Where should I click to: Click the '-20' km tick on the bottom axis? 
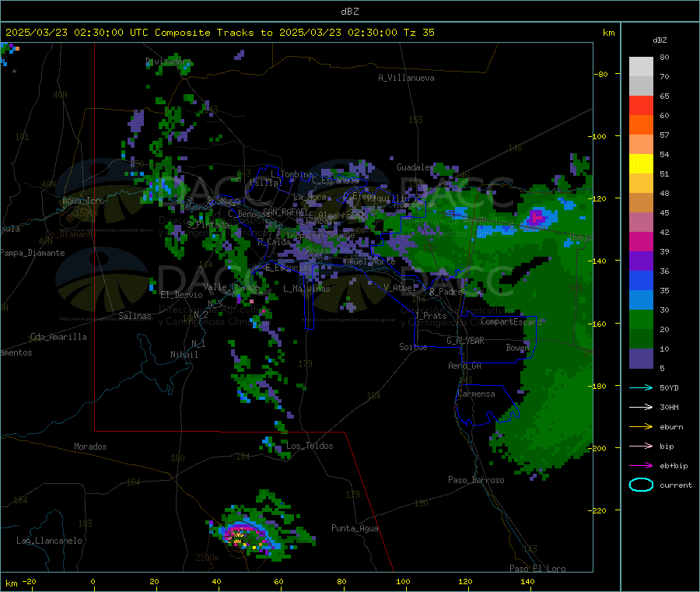click(x=30, y=581)
